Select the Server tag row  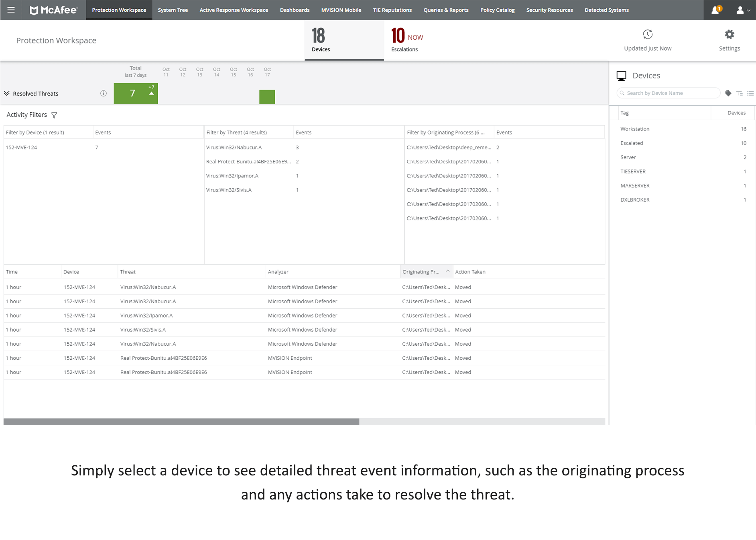tap(683, 157)
